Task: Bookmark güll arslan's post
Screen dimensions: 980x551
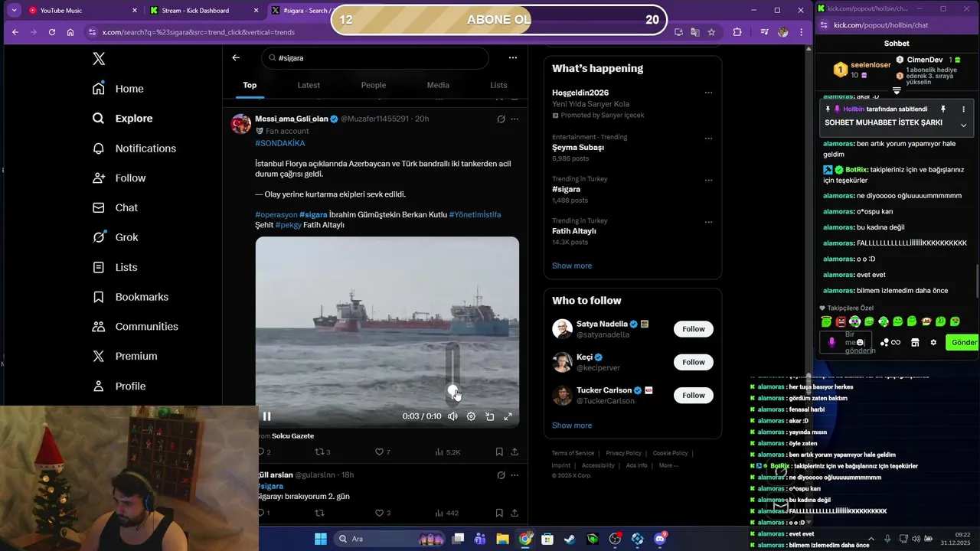Action: 499,513
